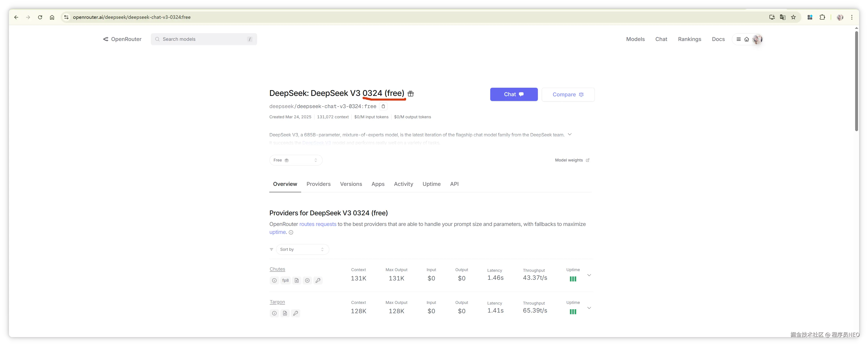Open the Free variant dropdown
The width and height of the screenshot is (868, 346).
point(296,160)
